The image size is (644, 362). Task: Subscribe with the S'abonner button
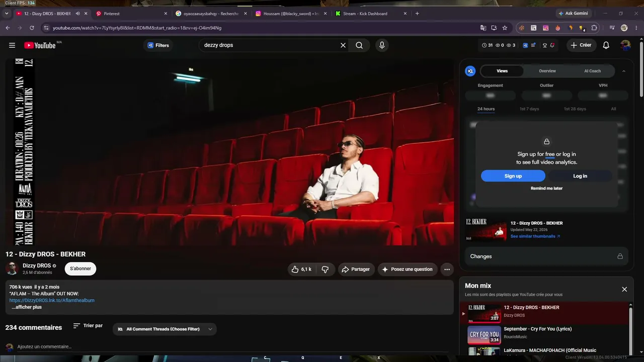tap(80, 269)
